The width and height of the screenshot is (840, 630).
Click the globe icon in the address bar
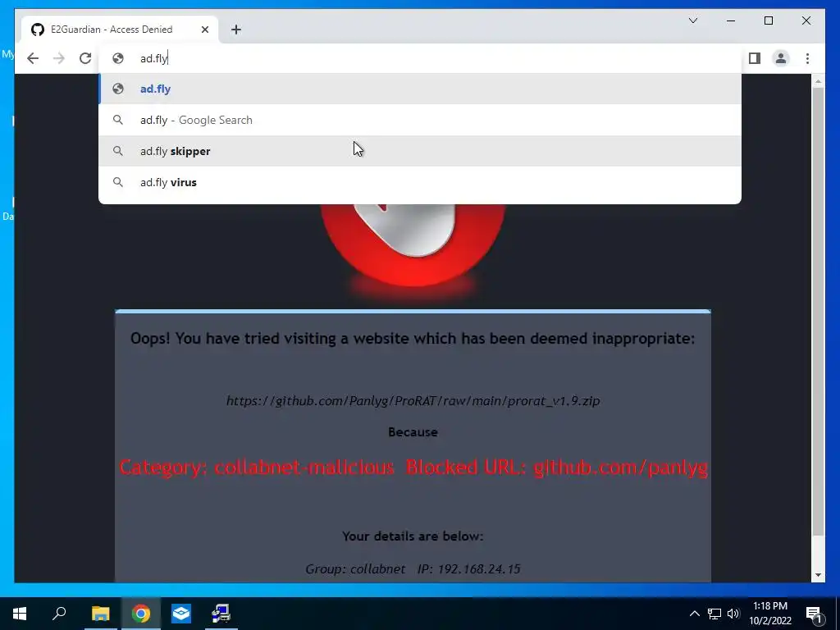click(x=118, y=58)
